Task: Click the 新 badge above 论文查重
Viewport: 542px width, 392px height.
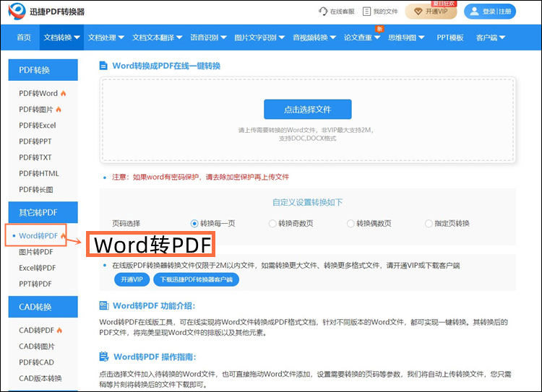Action: click(x=379, y=29)
